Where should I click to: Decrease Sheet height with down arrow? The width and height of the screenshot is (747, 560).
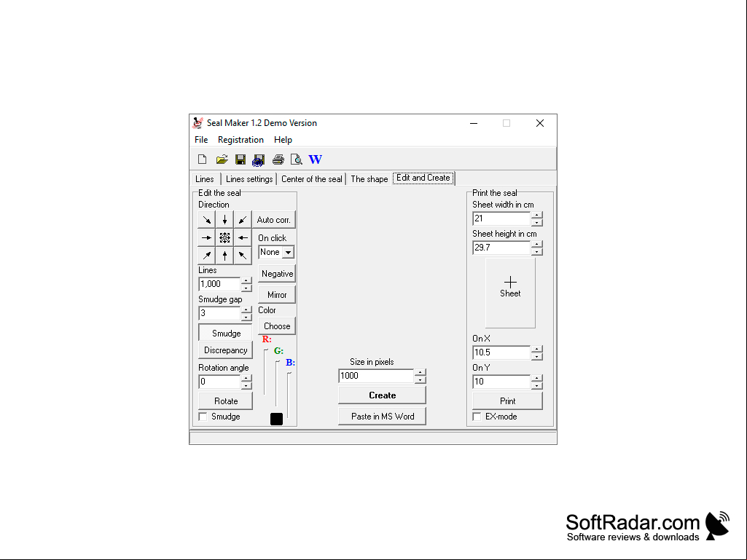click(537, 251)
